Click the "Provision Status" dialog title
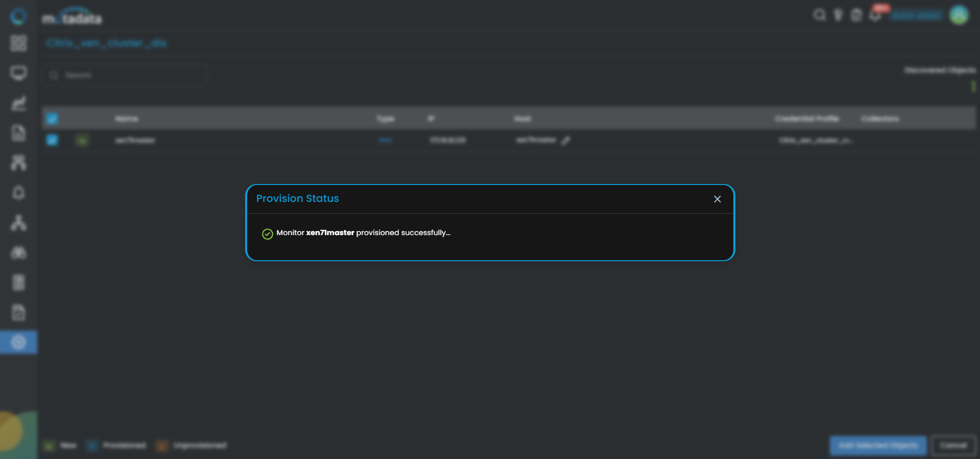This screenshot has height=459, width=980. pos(298,198)
